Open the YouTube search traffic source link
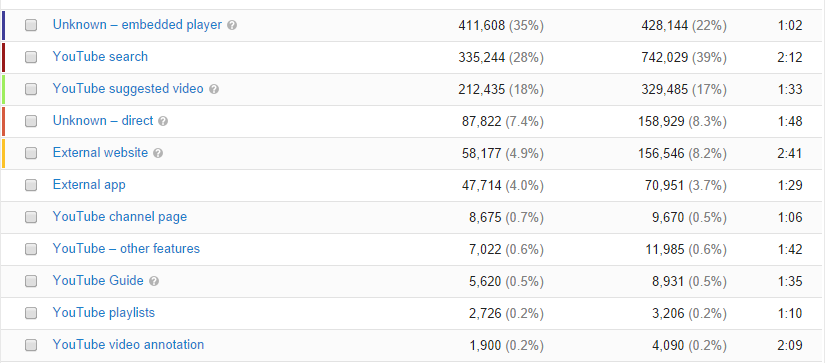The height and width of the screenshot is (363, 825). tap(100, 57)
